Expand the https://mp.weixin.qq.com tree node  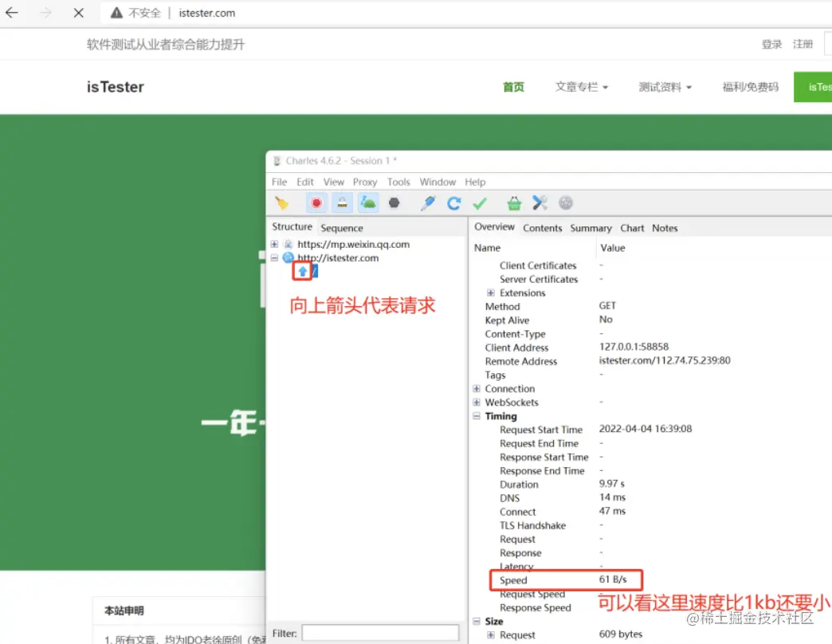coord(274,244)
